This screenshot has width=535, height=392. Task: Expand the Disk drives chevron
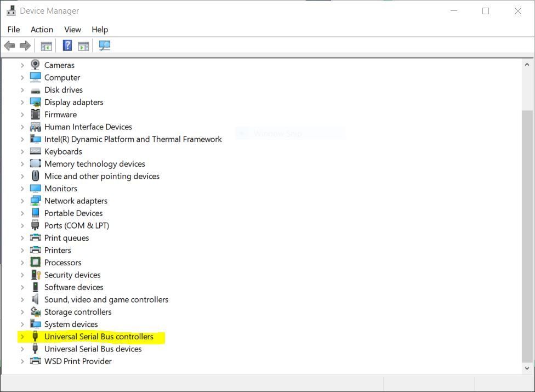tap(22, 90)
